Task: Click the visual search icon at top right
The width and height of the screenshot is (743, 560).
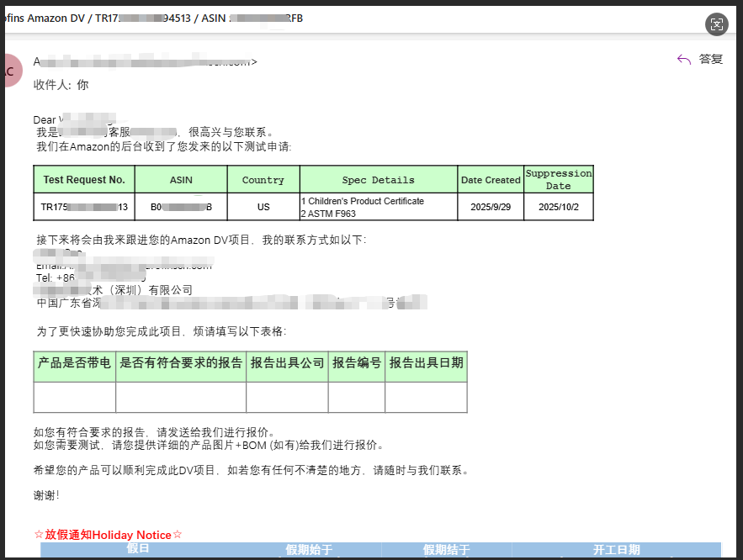Action: (716, 24)
